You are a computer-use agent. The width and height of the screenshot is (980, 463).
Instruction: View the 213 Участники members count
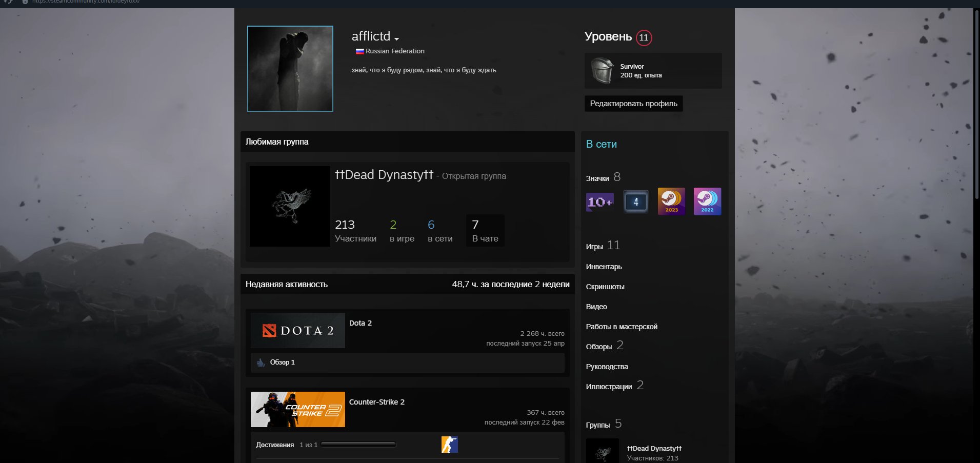pyautogui.click(x=355, y=231)
